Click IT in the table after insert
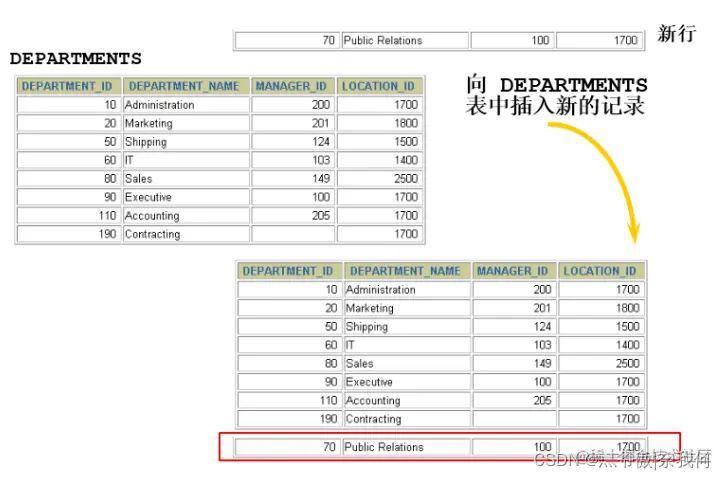This screenshot has height=480, width=727. 350,345
